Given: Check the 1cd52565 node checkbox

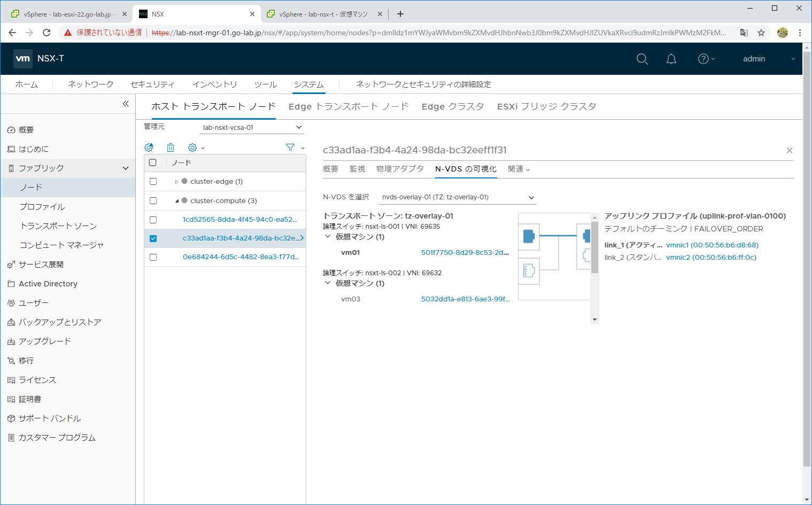Looking at the screenshot, I should click(x=153, y=220).
